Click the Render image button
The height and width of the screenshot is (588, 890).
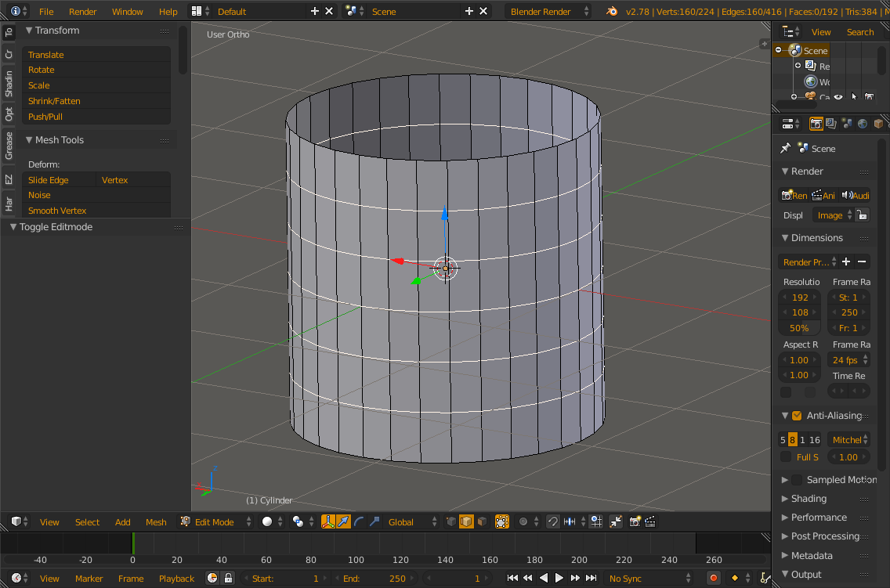(x=794, y=195)
